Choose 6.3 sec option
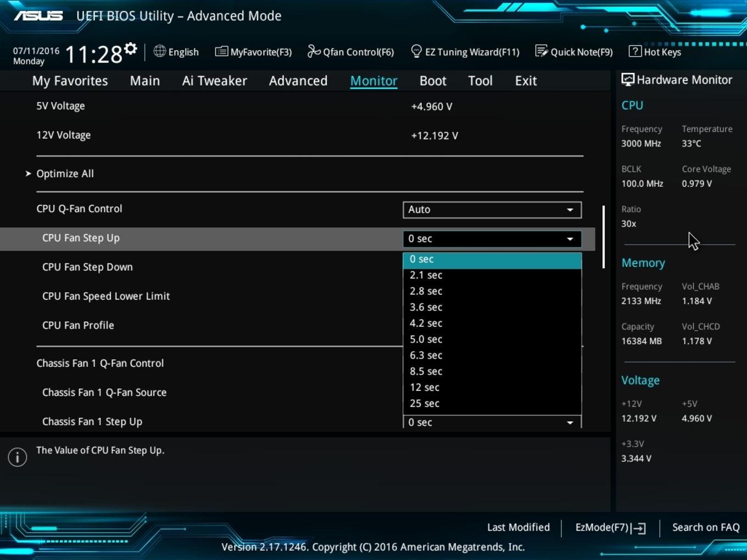This screenshot has height=560, width=747. (492, 355)
